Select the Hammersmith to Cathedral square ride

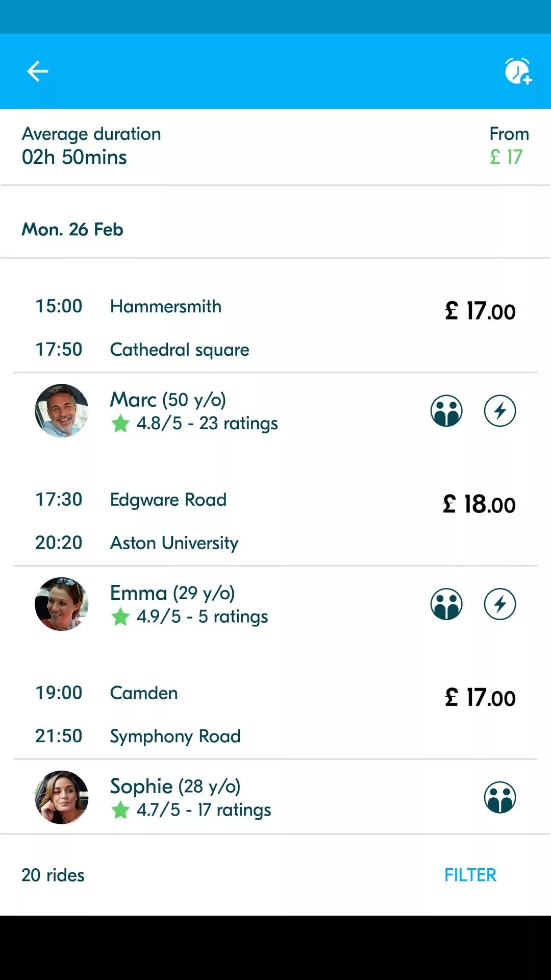coord(179,328)
